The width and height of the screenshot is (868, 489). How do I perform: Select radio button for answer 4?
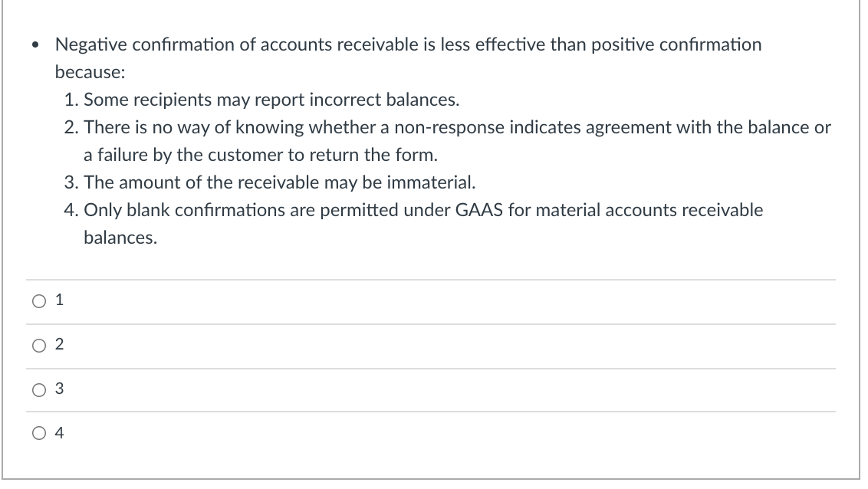pyautogui.click(x=38, y=434)
